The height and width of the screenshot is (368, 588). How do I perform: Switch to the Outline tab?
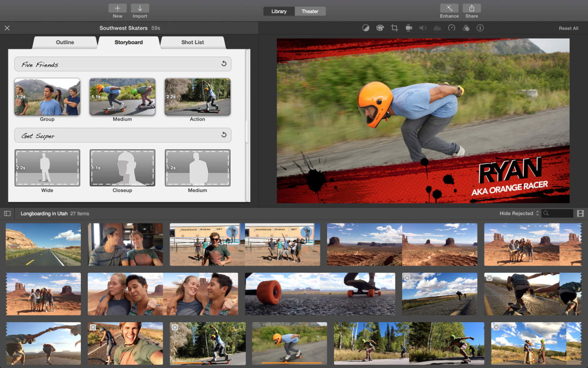pyautogui.click(x=65, y=42)
